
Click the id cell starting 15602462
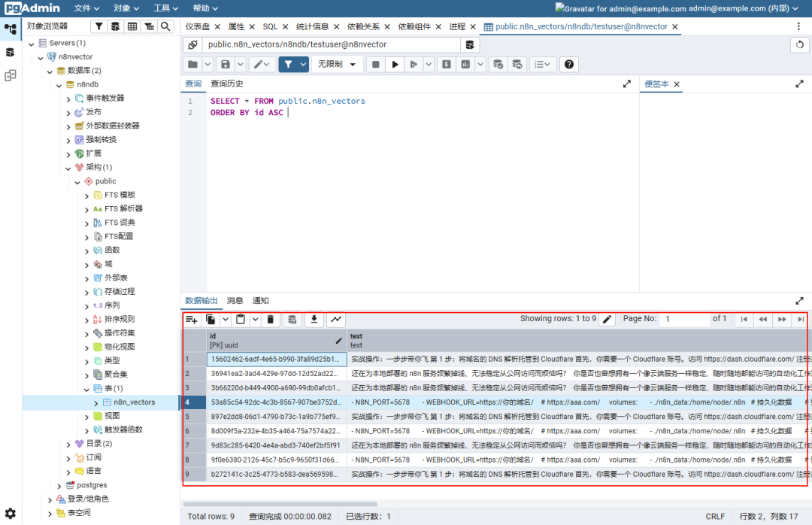[277, 360]
